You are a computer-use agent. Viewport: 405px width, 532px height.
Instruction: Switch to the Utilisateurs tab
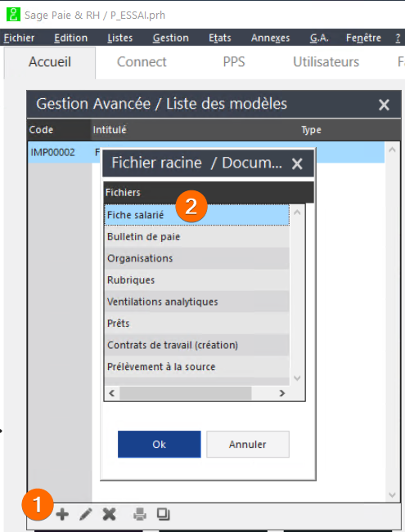pyautogui.click(x=326, y=62)
